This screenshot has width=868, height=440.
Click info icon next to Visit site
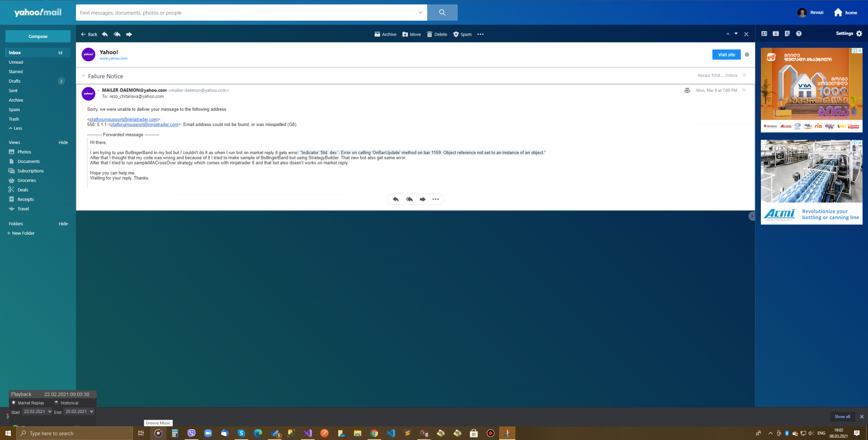[x=747, y=55]
